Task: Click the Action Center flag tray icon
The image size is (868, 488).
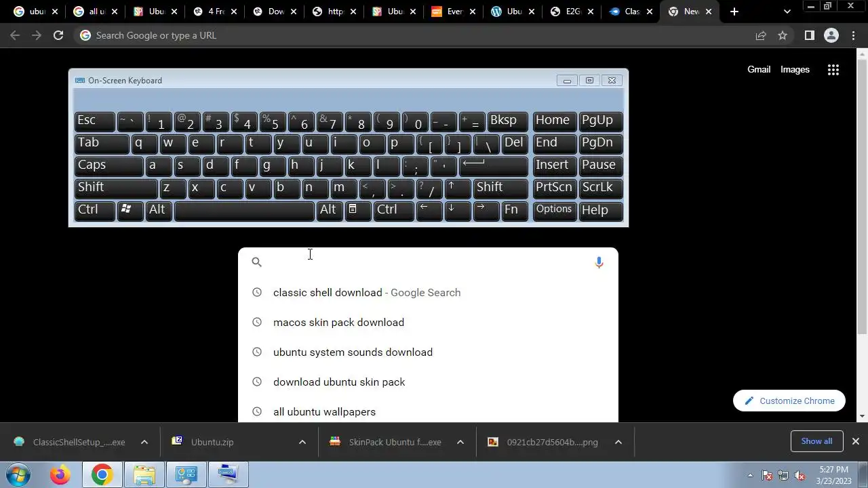Action: (767, 475)
